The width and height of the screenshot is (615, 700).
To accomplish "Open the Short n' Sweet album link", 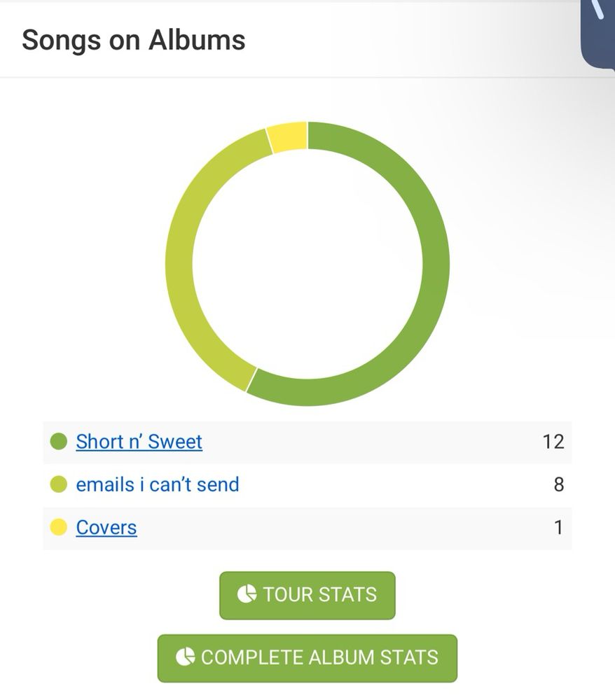I will click(x=139, y=442).
